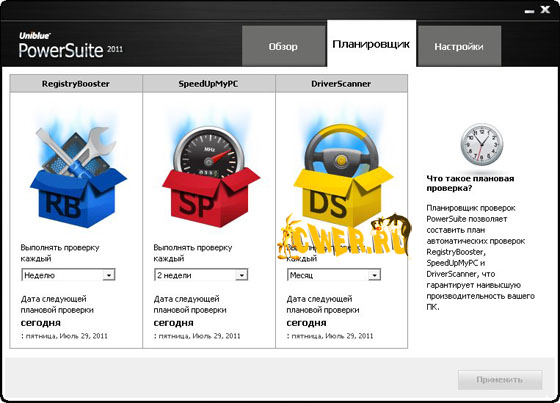The height and width of the screenshot is (403, 560).
Task: Click the DriverScanner yellow steering wheel icon
Action: coord(343,176)
